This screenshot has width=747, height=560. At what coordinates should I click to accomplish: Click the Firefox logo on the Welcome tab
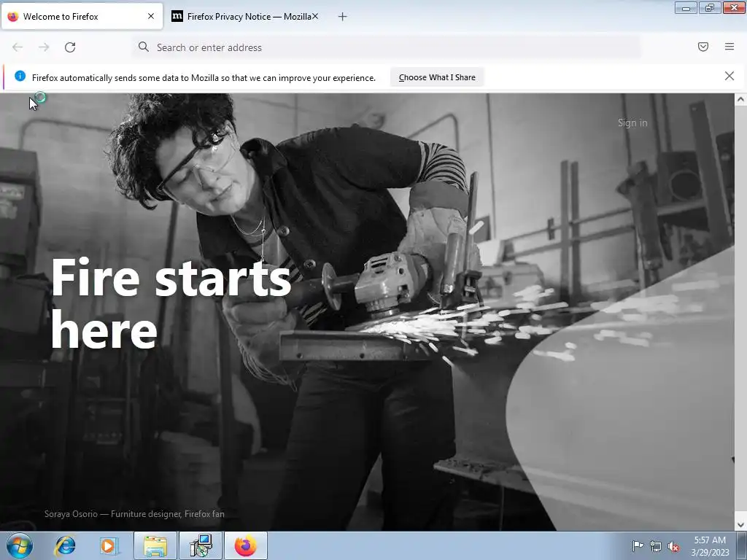13,16
